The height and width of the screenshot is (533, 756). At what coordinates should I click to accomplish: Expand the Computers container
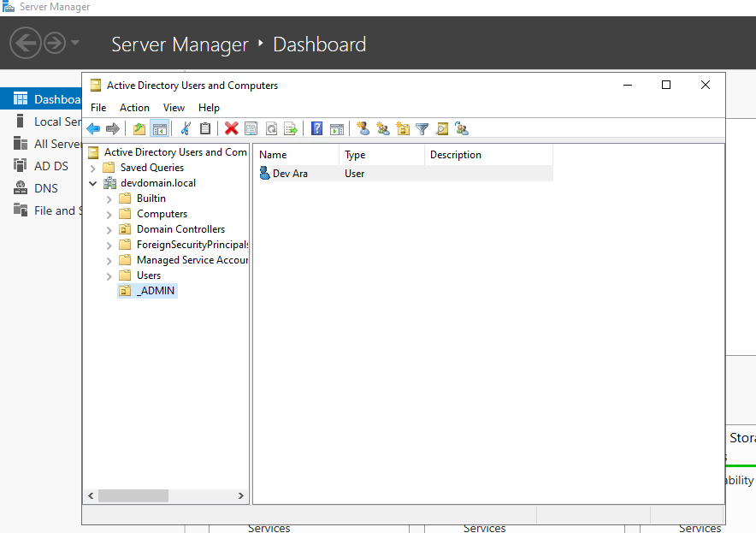(109, 215)
